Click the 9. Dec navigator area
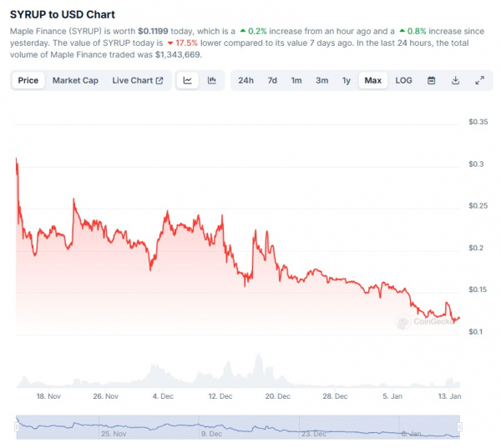The height and width of the screenshot is (448, 501). [211, 434]
